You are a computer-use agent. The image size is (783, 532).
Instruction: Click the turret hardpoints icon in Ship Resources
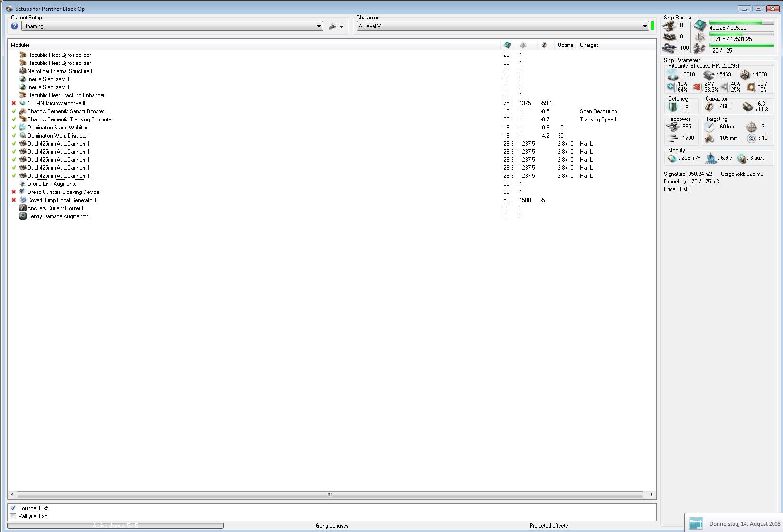pos(670,26)
